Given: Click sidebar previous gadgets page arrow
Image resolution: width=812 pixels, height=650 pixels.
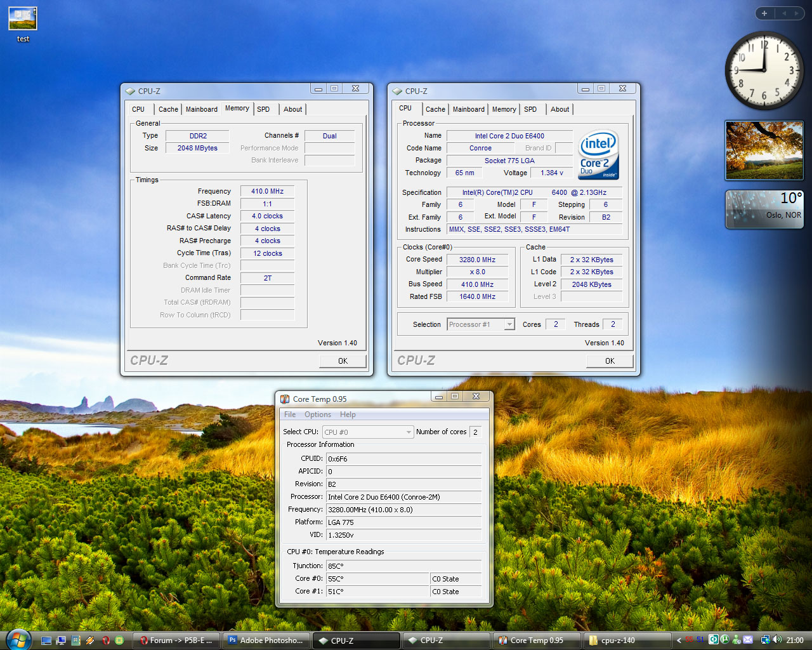Looking at the screenshot, I should click(783, 13).
